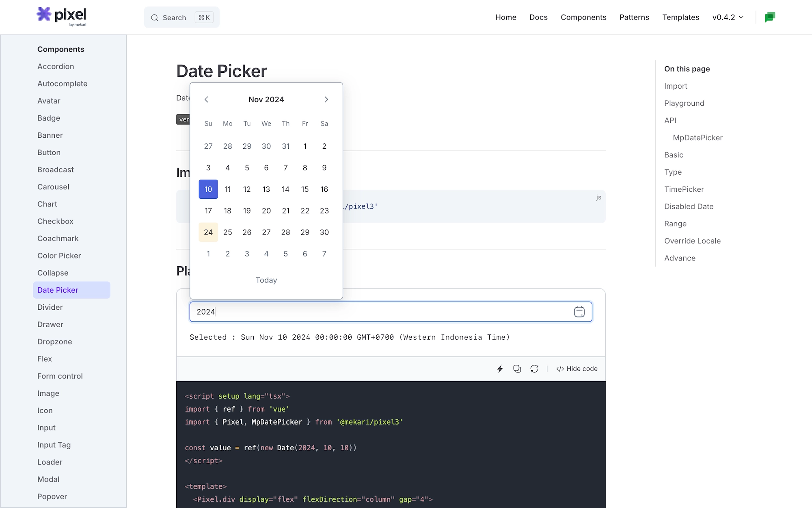The width and height of the screenshot is (812, 508).
Task: Jump to Import section on this page
Action: point(676,86)
